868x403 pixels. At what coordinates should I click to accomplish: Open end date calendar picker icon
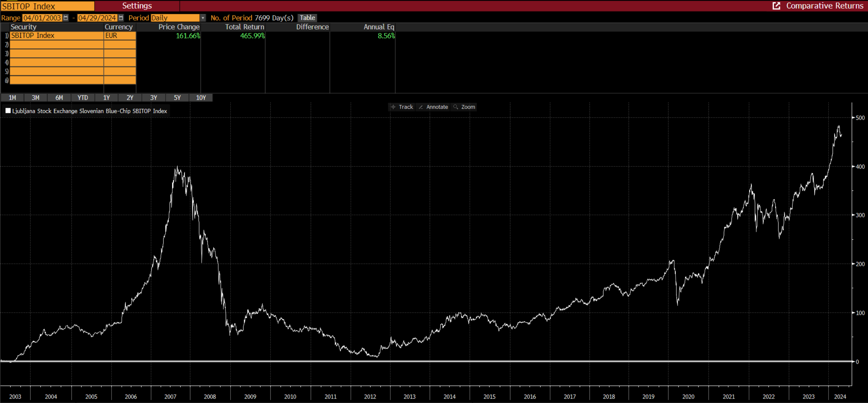(x=121, y=18)
